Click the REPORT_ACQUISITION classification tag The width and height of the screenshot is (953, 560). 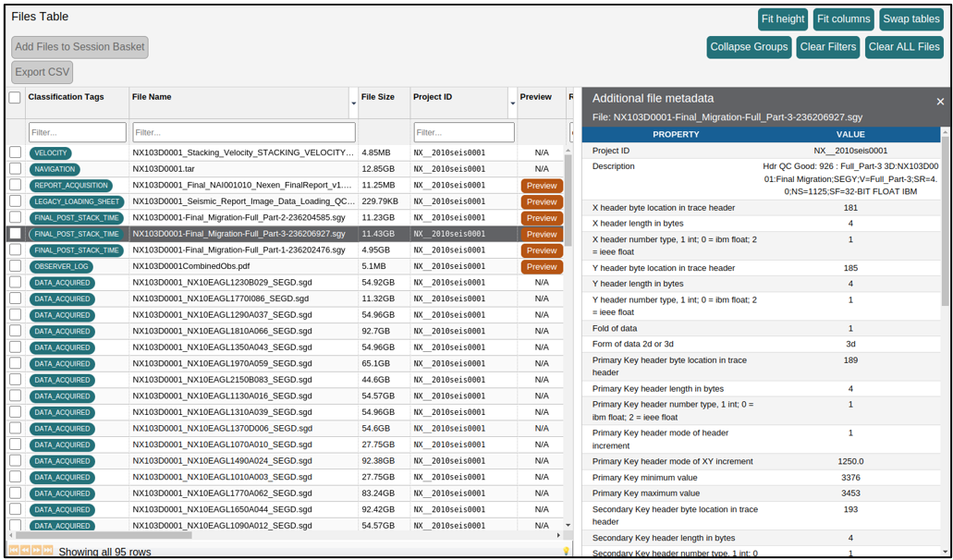[71, 185]
